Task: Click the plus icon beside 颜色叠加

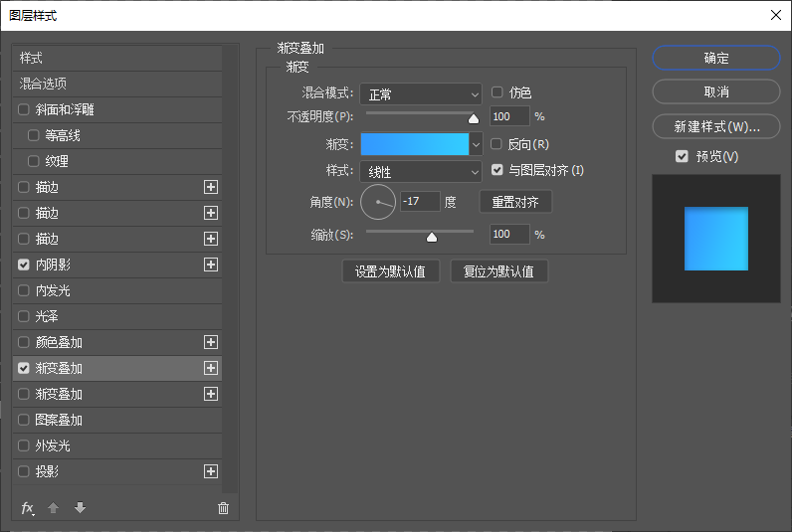Action: coord(211,342)
